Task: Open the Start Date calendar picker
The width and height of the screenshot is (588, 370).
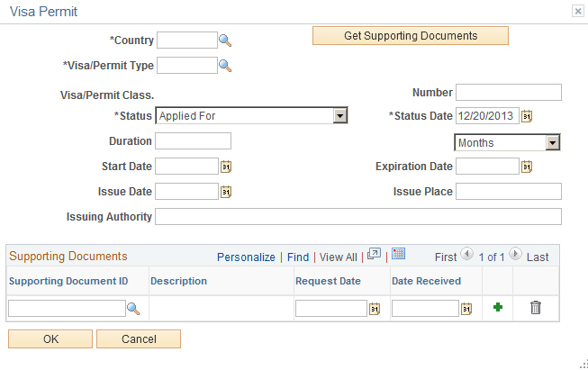Action: pyautogui.click(x=227, y=167)
